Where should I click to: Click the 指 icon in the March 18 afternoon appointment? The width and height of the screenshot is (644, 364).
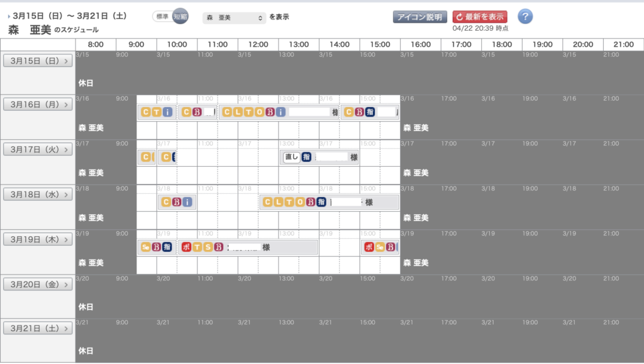pos(321,202)
